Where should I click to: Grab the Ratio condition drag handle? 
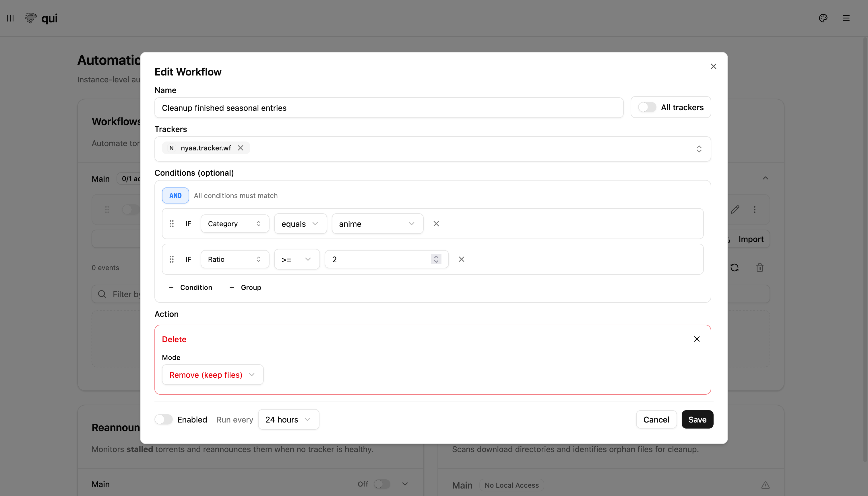click(x=172, y=259)
